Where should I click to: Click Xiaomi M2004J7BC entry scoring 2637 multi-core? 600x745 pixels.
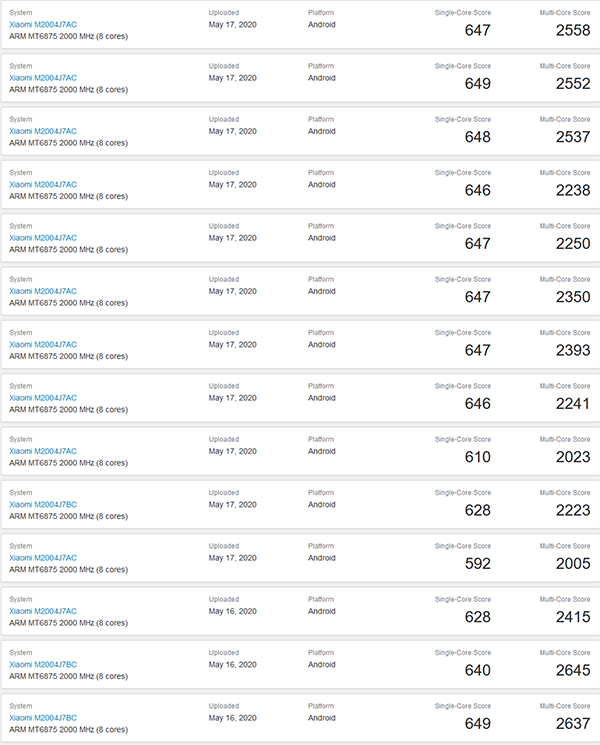pyautogui.click(x=43, y=718)
